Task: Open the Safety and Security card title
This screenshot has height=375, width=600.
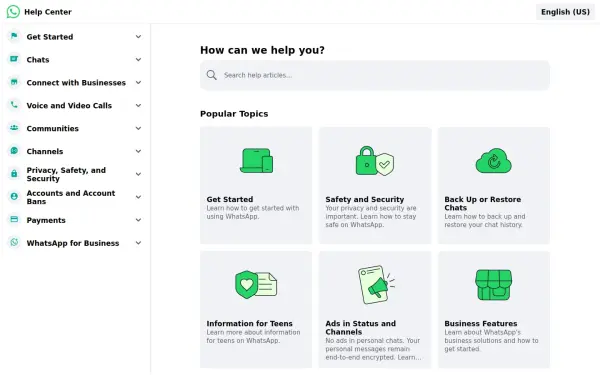Action: (365, 199)
